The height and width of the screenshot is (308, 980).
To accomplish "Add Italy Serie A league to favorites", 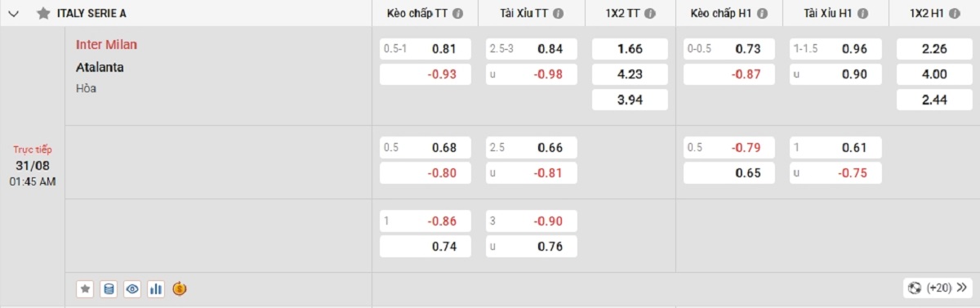I will [x=44, y=14].
